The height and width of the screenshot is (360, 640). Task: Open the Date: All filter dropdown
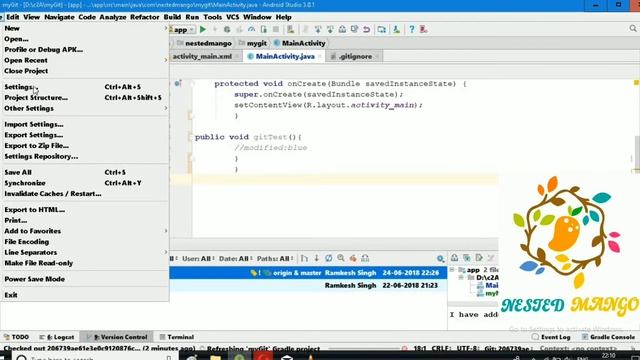236,259
